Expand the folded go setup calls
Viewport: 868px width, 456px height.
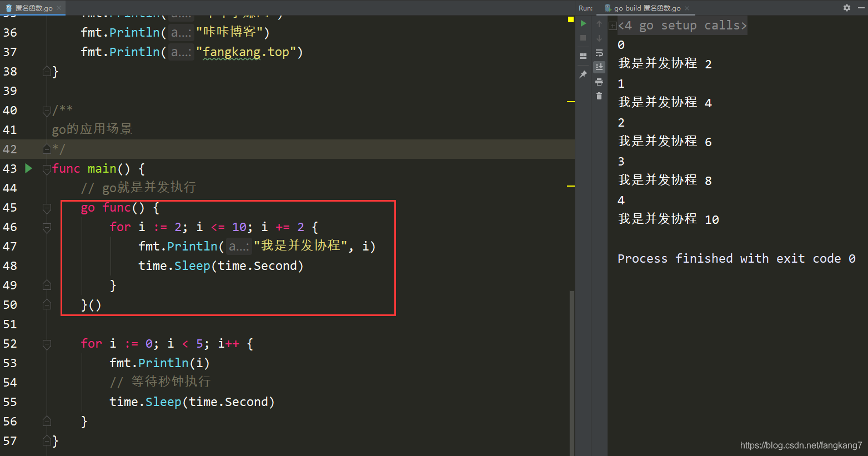click(x=613, y=26)
